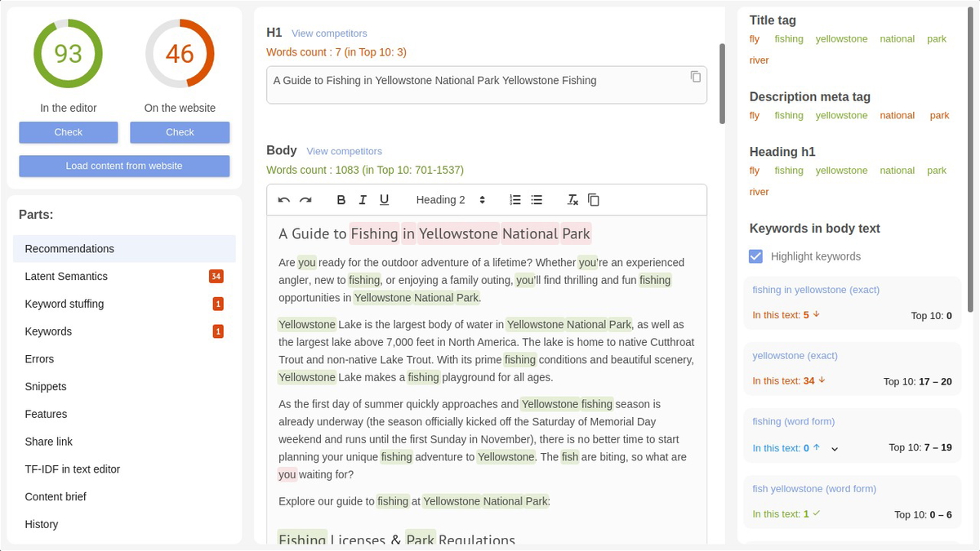980x551 pixels.
Task: Click the clear formatting icon
Action: coord(572,199)
